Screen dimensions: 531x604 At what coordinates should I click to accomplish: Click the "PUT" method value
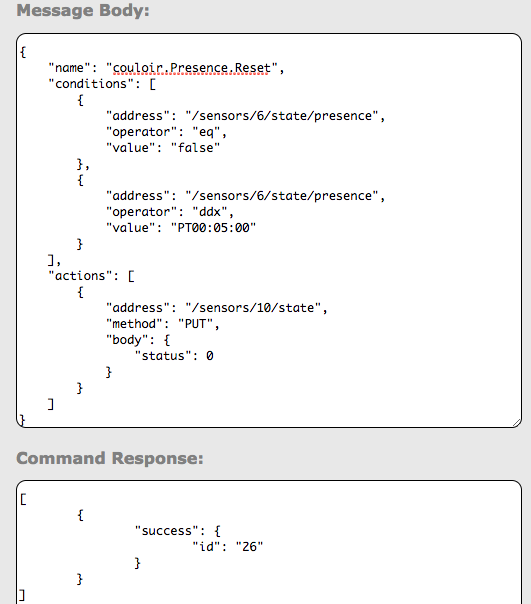click(x=195, y=324)
